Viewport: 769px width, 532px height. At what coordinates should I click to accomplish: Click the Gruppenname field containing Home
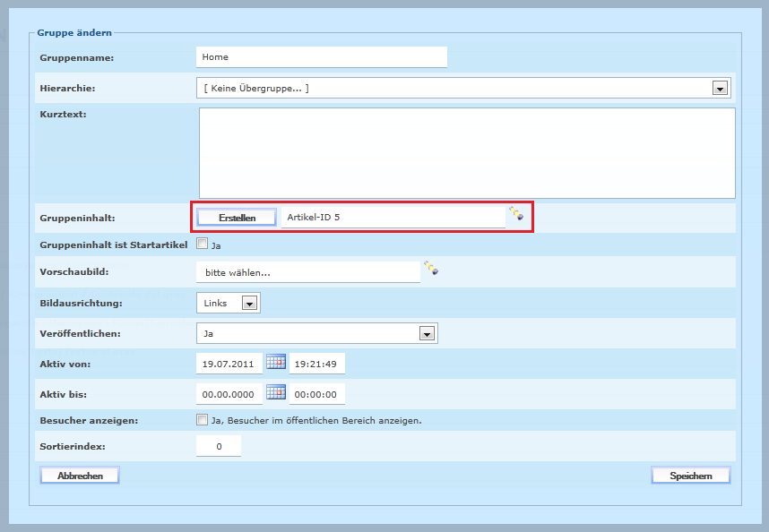point(321,57)
